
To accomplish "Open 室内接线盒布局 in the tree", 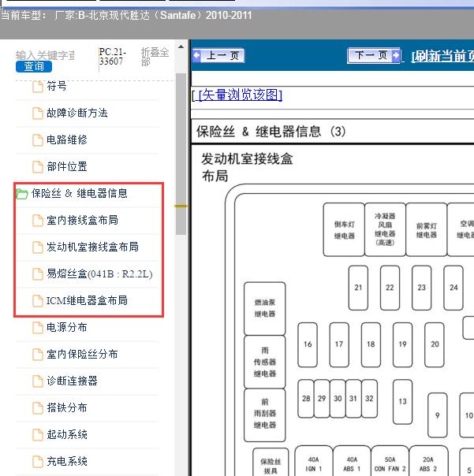I will tap(82, 221).
